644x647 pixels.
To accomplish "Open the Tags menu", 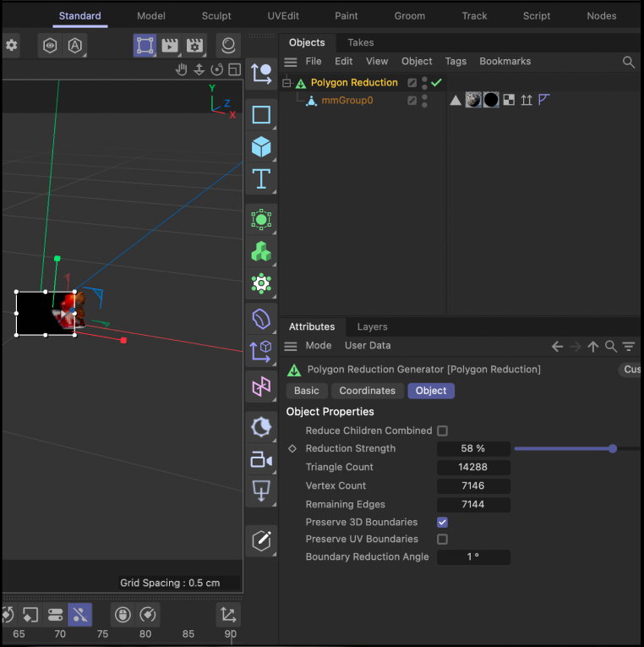I will [456, 62].
